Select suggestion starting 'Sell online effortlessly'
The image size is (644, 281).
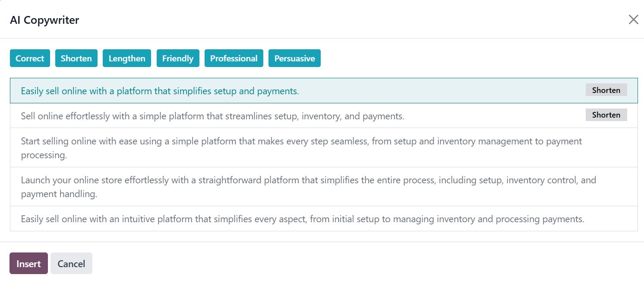tap(212, 116)
